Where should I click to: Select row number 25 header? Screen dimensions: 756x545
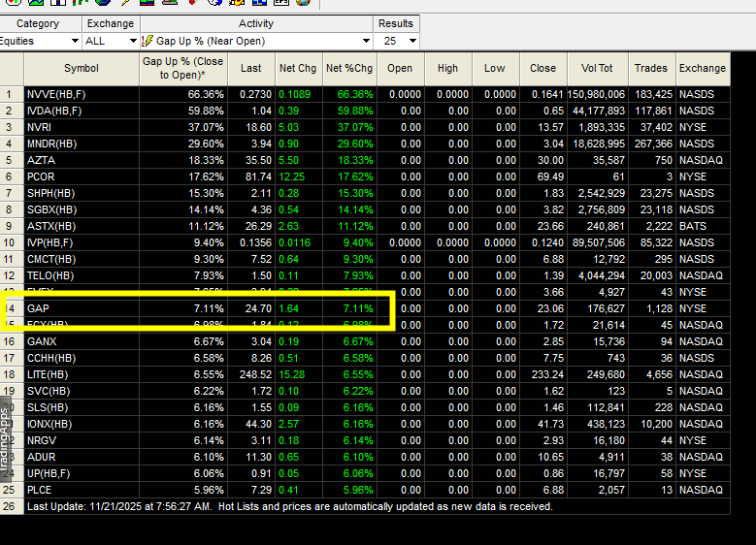point(12,490)
